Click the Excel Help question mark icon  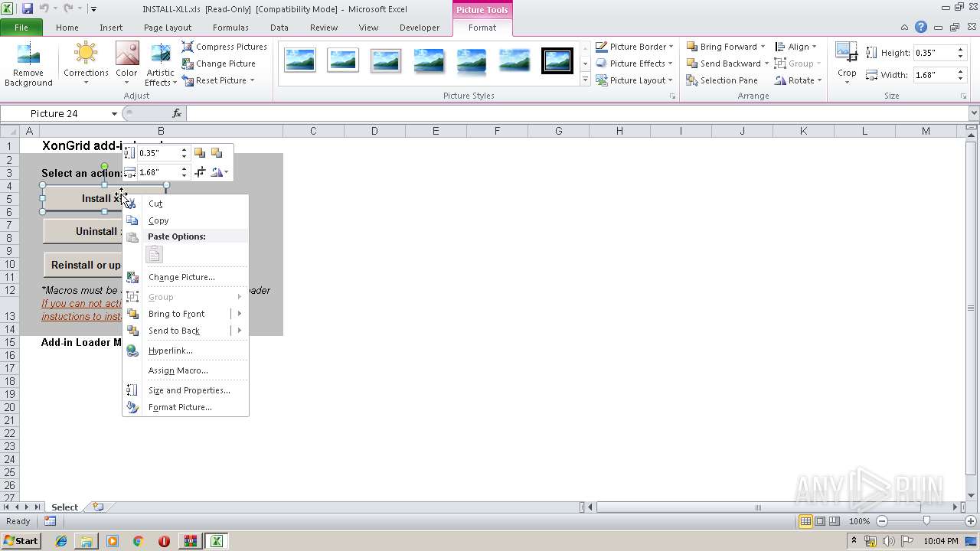[921, 28]
